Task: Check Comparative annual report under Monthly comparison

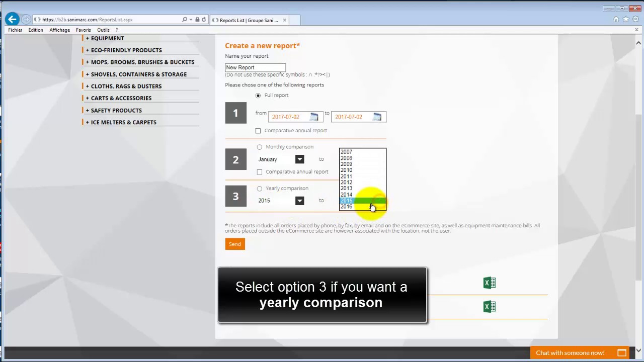Action: pos(260,172)
